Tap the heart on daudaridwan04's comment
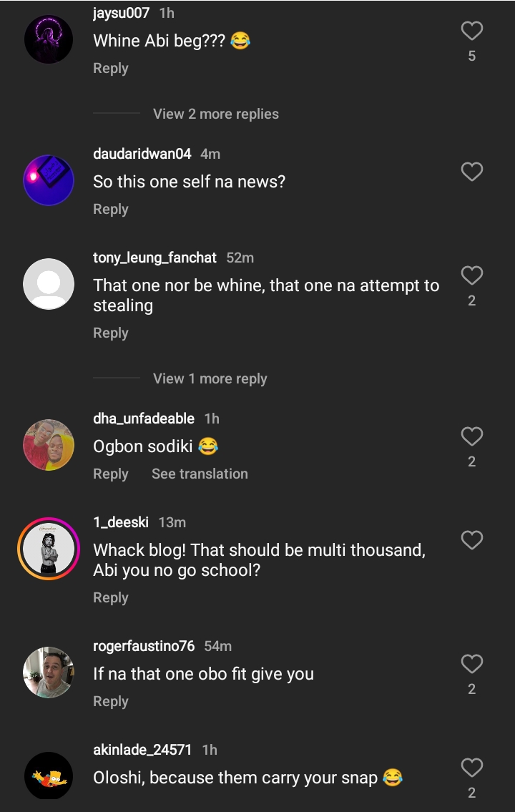Viewport: 515px width, 812px height. tap(471, 172)
